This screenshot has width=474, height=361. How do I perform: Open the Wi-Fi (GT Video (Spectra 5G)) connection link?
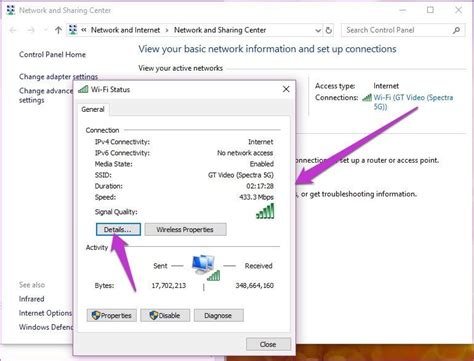coord(413,102)
